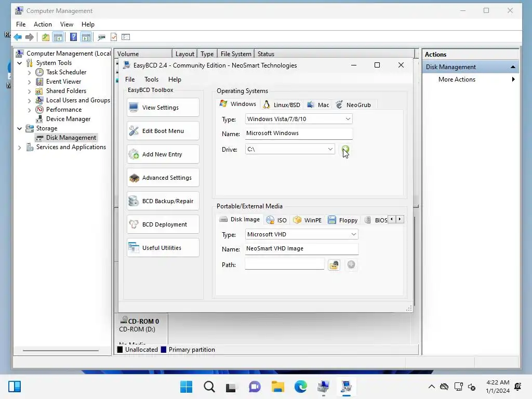Click the Show/Hide Console Tree toolbar icon
This screenshot has height=399, width=532.
(x=58, y=37)
